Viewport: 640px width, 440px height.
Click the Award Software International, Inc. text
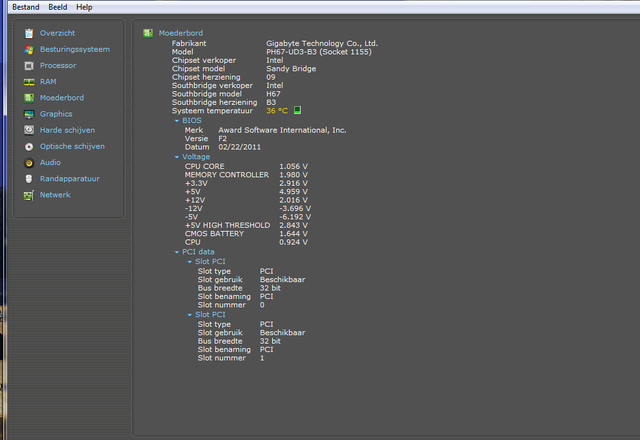point(282,130)
